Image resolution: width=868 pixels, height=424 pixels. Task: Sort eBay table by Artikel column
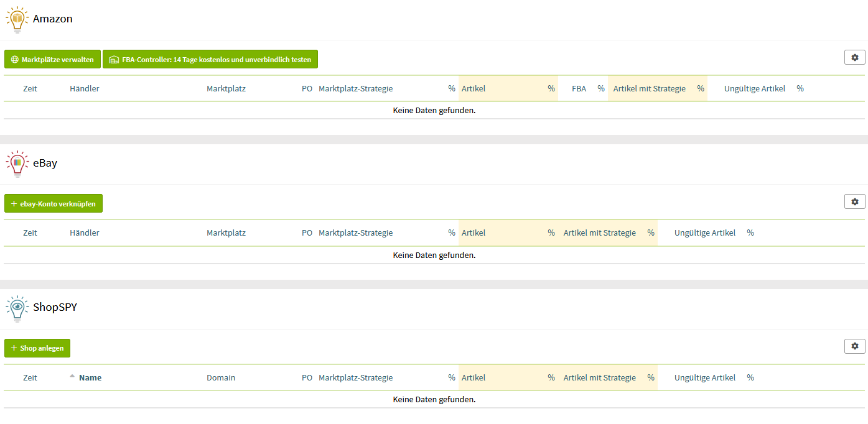coord(474,233)
